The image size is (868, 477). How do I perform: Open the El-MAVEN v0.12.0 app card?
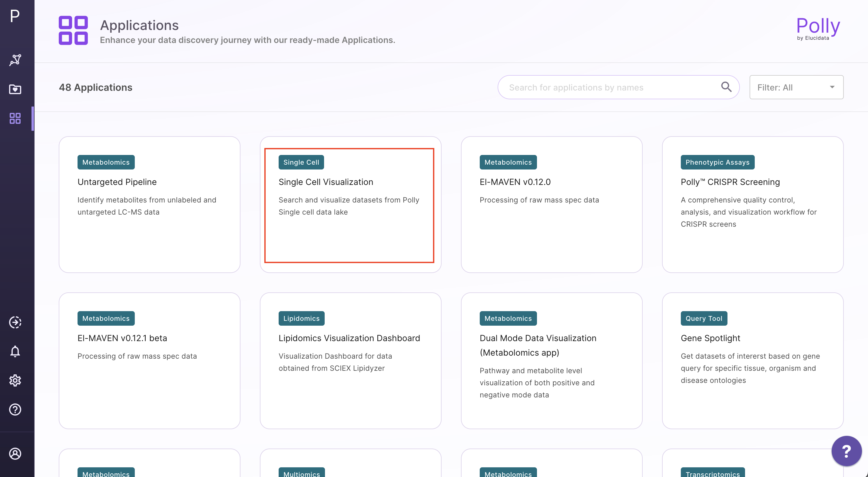552,204
